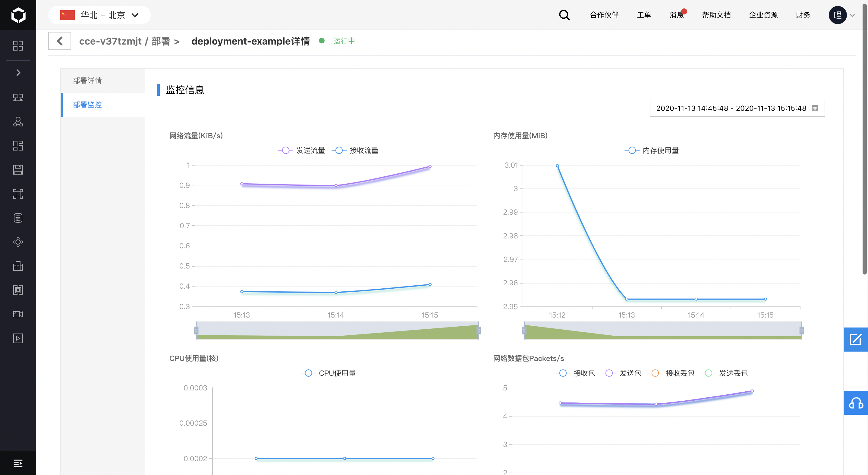Toggle the 发送流量 legend series
This screenshot has width=868, height=475.
tap(302, 151)
